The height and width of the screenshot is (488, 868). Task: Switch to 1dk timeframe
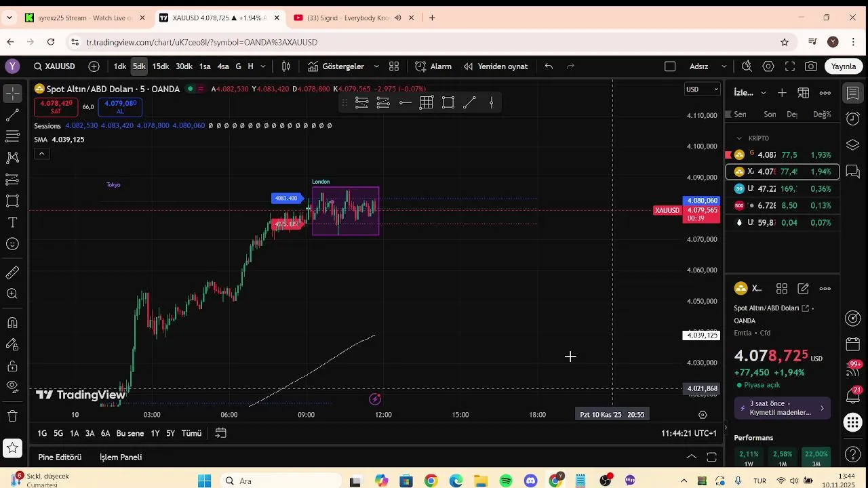(120, 66)
